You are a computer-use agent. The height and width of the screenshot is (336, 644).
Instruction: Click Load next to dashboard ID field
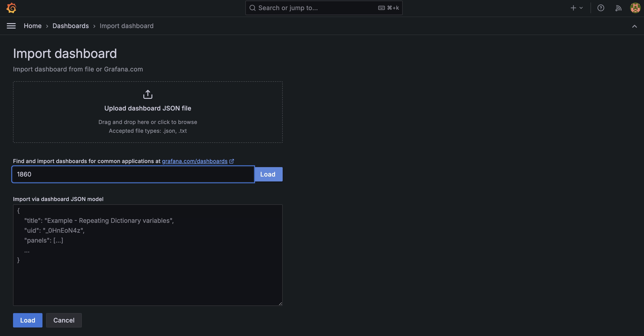coord(268,174)
